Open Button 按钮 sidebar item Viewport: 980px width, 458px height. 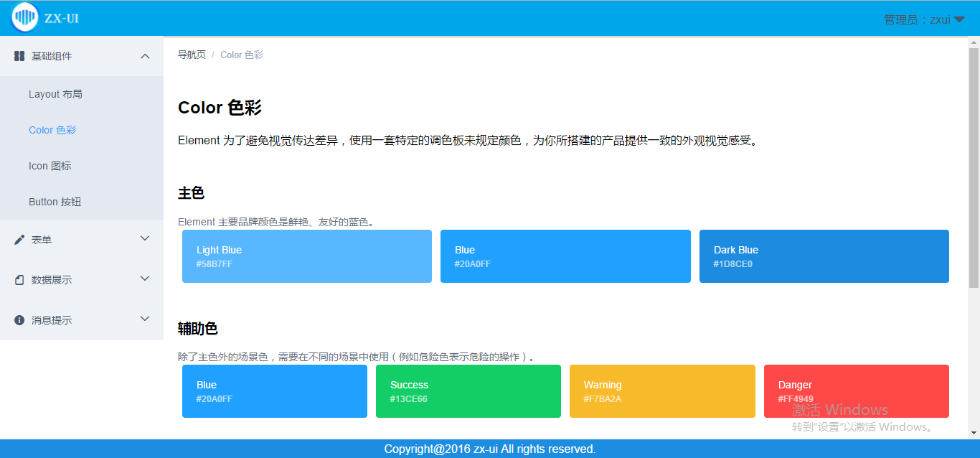click(55, 202)
